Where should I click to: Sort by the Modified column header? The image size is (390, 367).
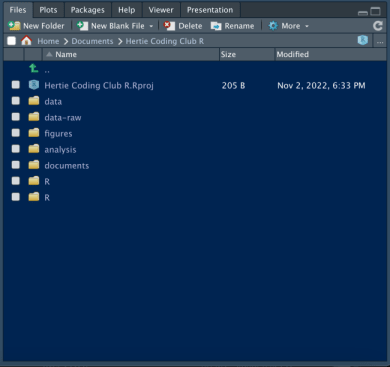coord(331,54)
